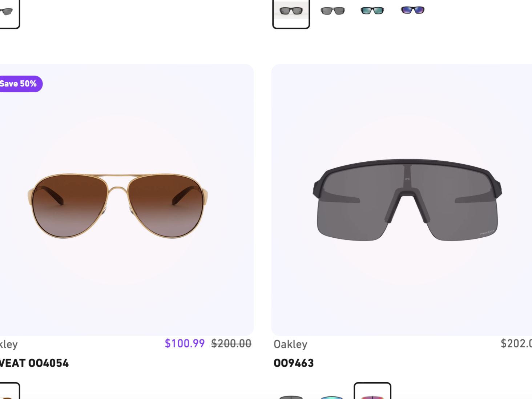Open the black shield sunglasses image
Image resolution: width=532 pixels, height=399 pixels.
click(407, 200)
